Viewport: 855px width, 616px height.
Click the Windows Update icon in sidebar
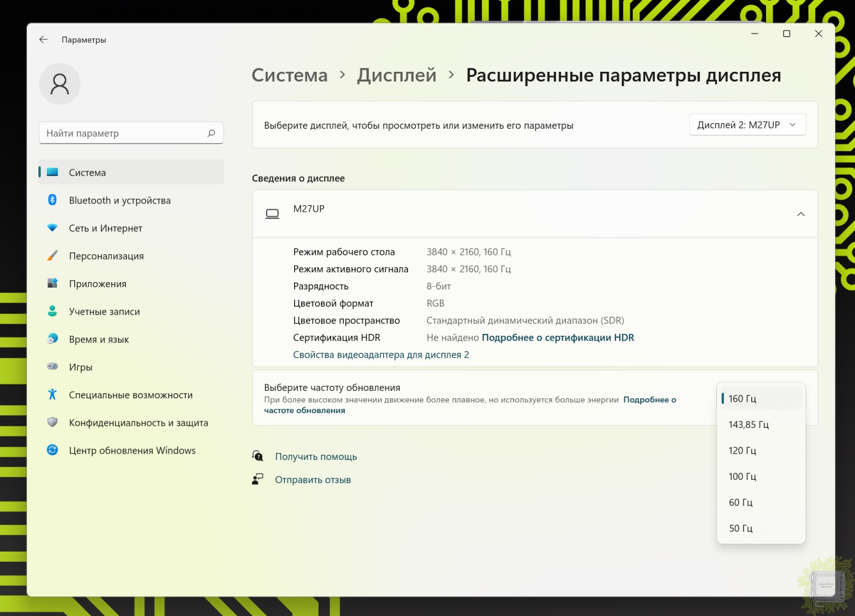point(52,450)
